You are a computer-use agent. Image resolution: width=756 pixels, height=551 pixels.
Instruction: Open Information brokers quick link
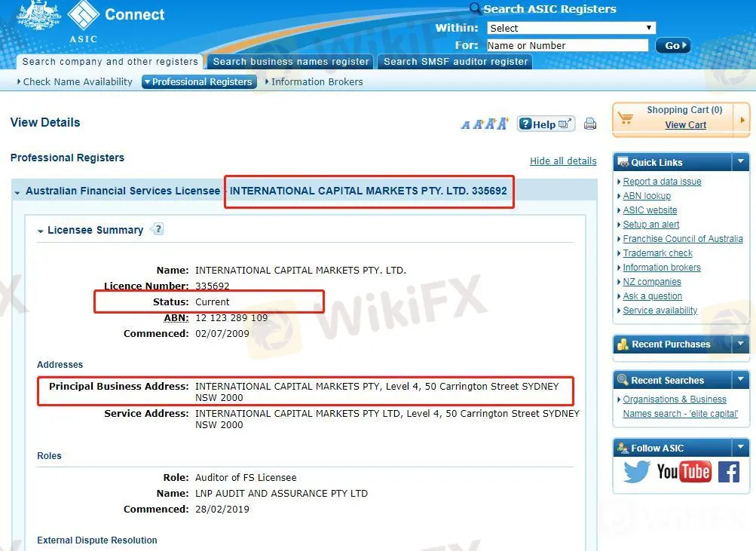(x=662, y=268)
